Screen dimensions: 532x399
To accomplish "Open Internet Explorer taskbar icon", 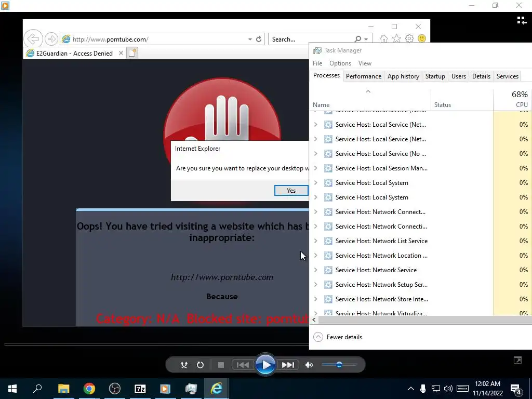I will [217, 389].
